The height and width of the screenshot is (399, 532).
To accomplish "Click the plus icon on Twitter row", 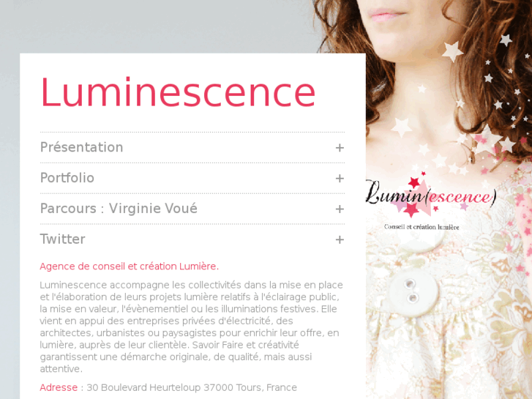I will coord(340,239).
